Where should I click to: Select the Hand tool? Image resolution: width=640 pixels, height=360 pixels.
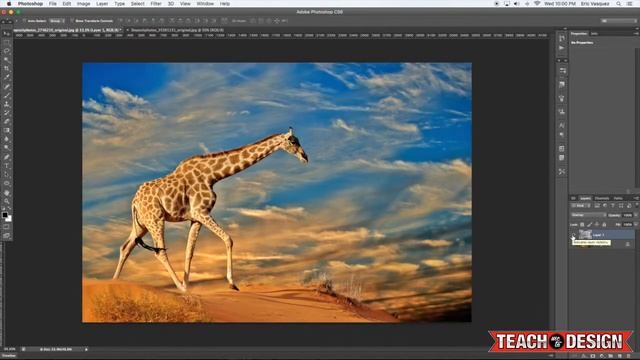(x=6, y=193)
